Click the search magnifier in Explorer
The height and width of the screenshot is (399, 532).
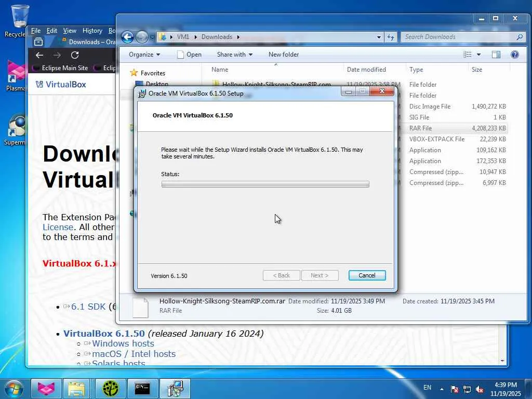pyautogui.click(x=520, y=37)
